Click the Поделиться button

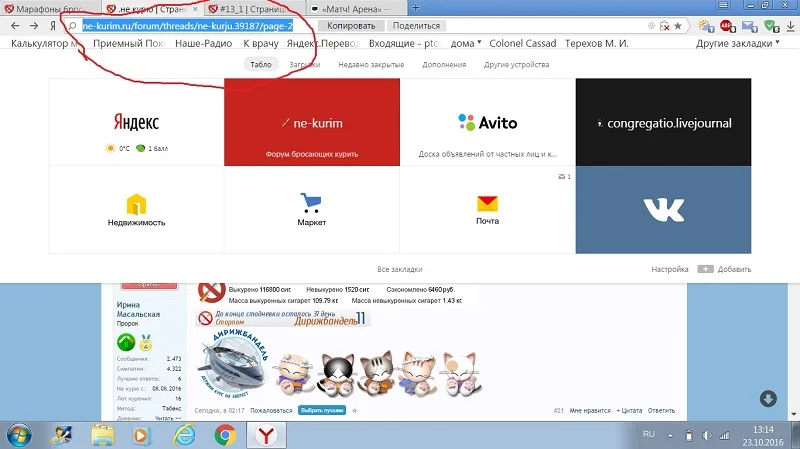click(x=416, y=26)
